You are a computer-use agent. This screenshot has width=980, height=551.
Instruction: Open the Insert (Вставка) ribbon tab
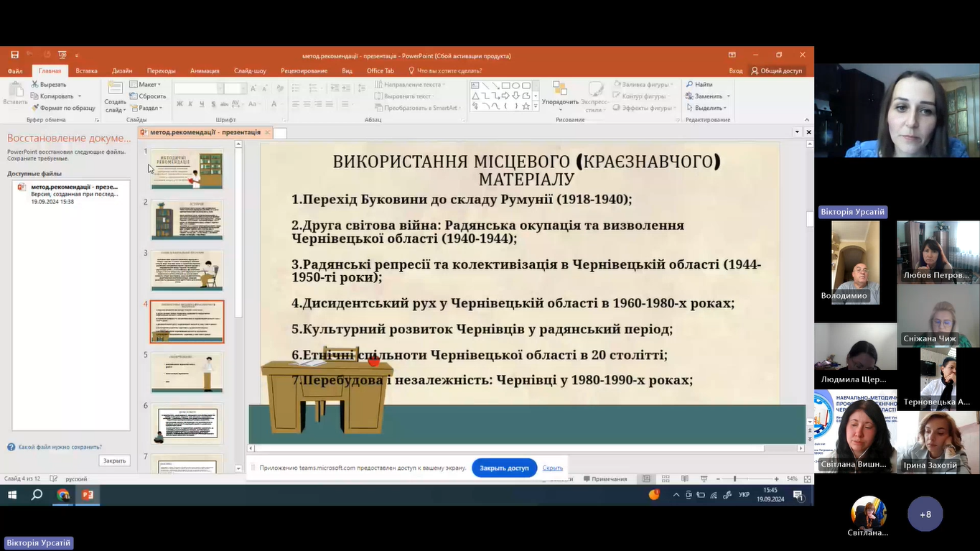coord(86,70)
